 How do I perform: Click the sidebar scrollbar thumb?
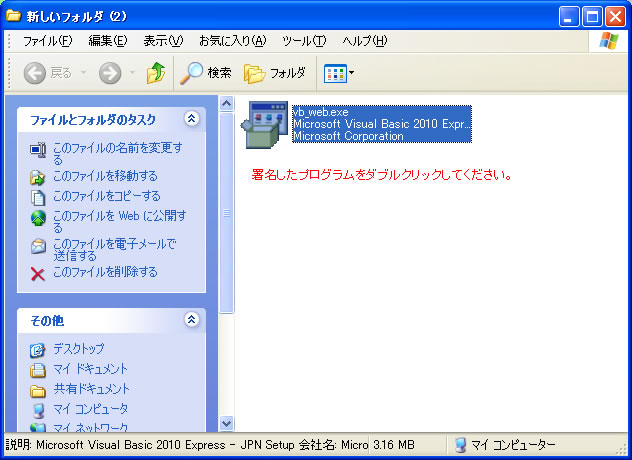[227, 213]
